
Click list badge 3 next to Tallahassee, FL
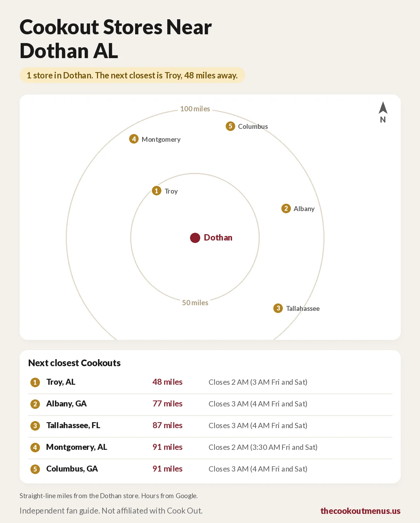pos(35,426)
